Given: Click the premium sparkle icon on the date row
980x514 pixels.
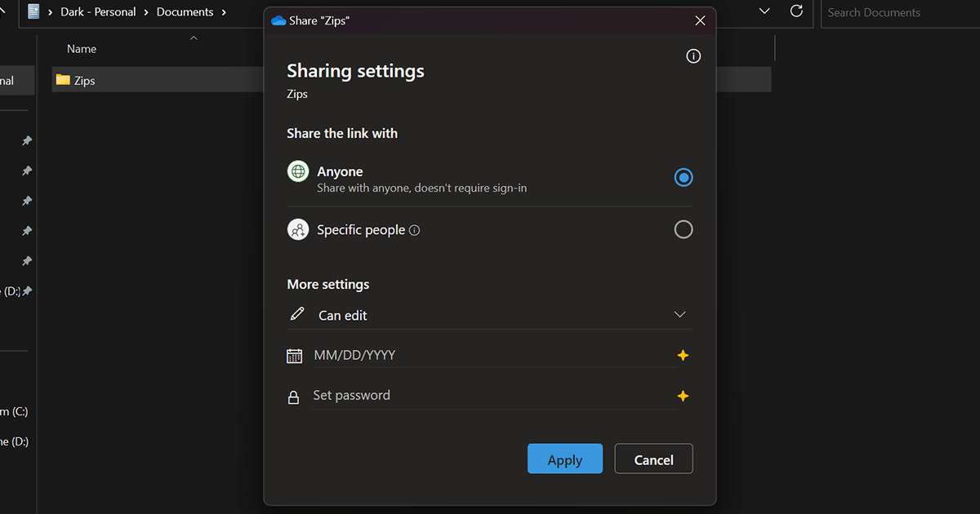Looking at the screenshot, I should (683, 355).
